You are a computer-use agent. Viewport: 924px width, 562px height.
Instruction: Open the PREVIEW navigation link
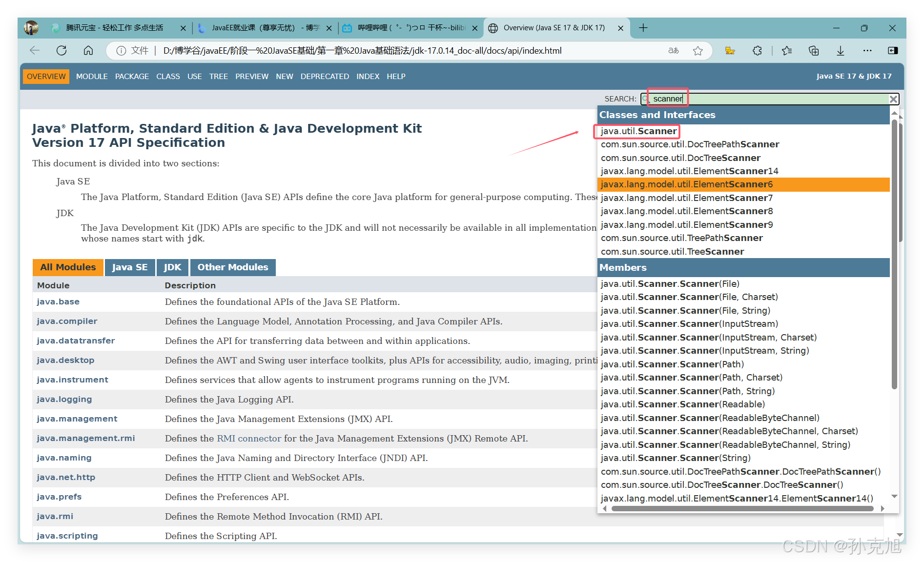[252, 77]
